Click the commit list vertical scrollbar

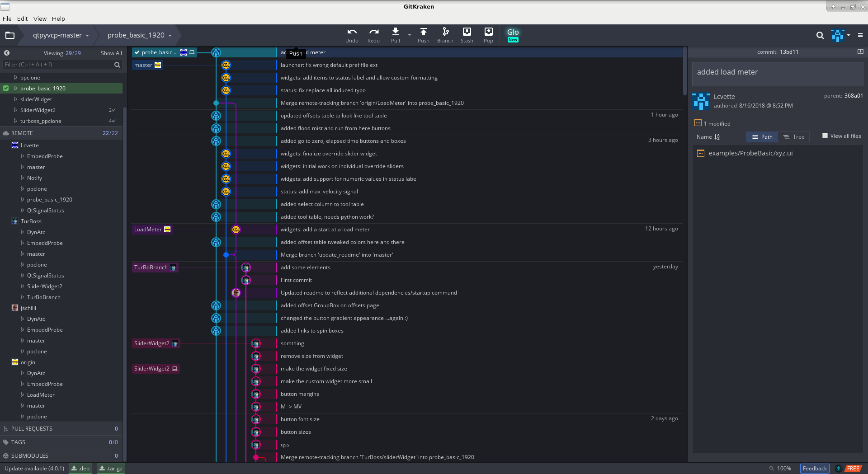[684, 71]
